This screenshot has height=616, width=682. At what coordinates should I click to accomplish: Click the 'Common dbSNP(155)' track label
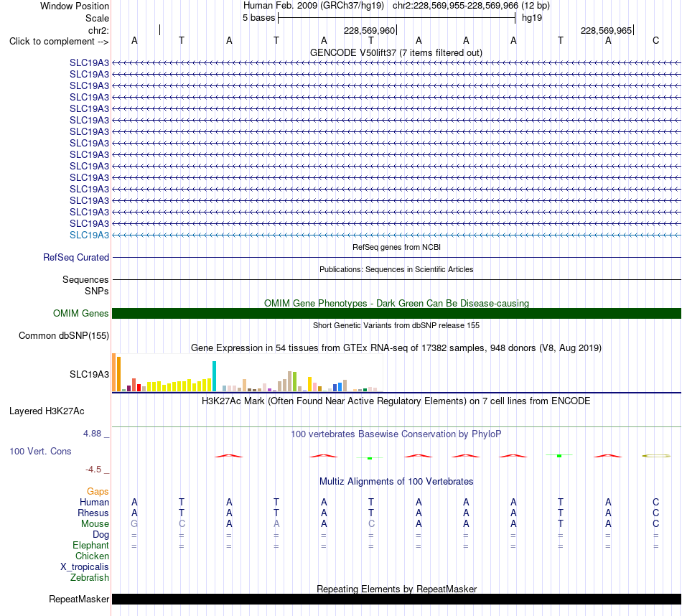coord(64,336)
